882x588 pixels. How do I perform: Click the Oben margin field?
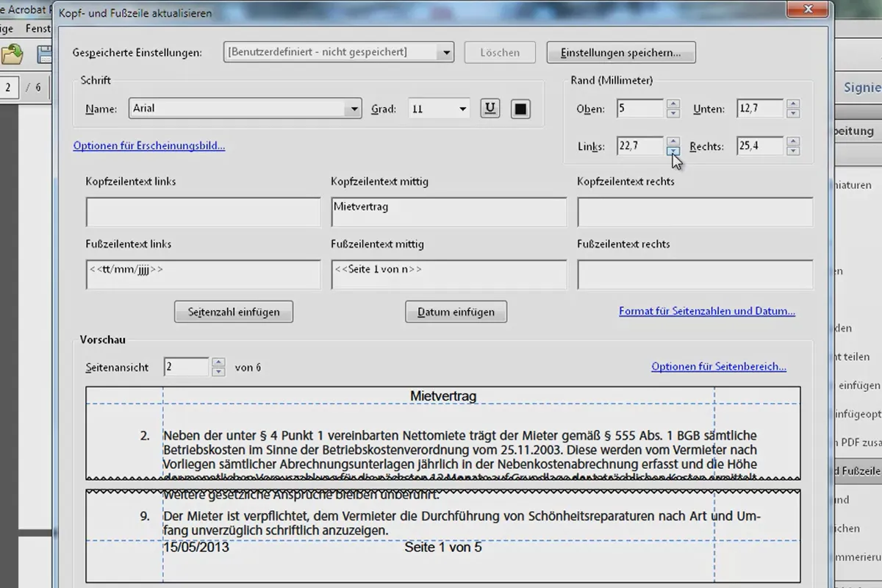[640, 109]
